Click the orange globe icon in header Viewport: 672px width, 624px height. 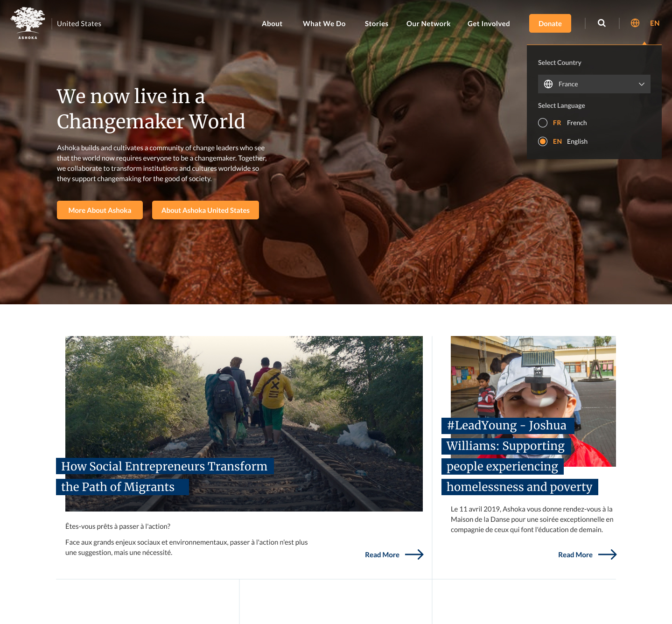click(635, 23)
